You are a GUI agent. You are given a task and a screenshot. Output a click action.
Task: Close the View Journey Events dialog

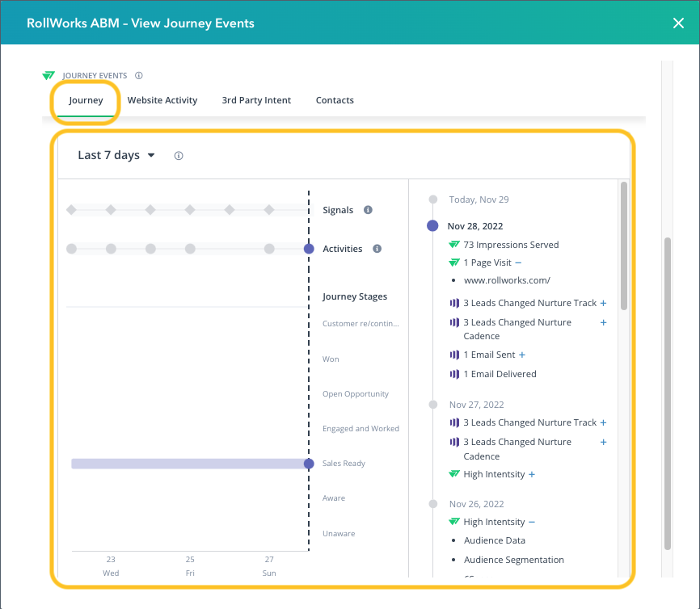point(678,23)
